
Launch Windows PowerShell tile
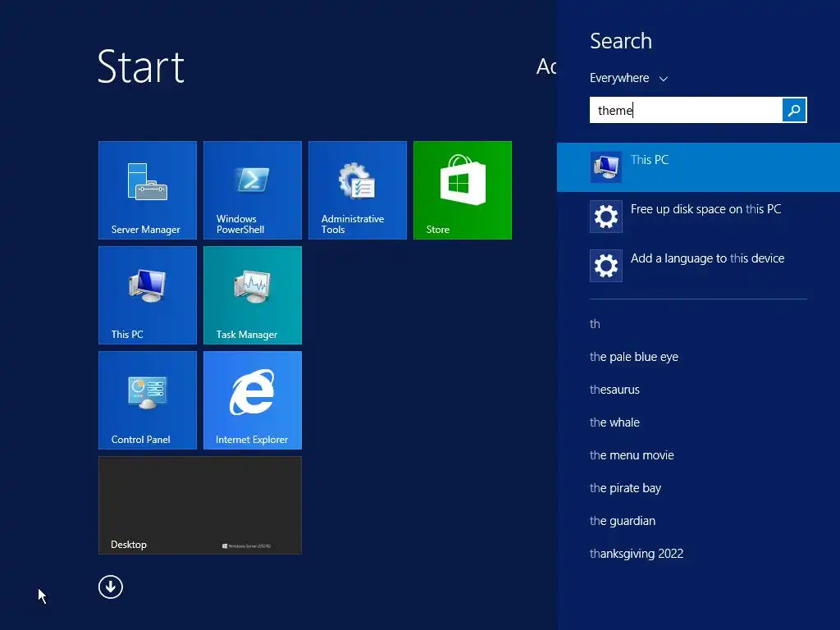(x=253, y=190)
